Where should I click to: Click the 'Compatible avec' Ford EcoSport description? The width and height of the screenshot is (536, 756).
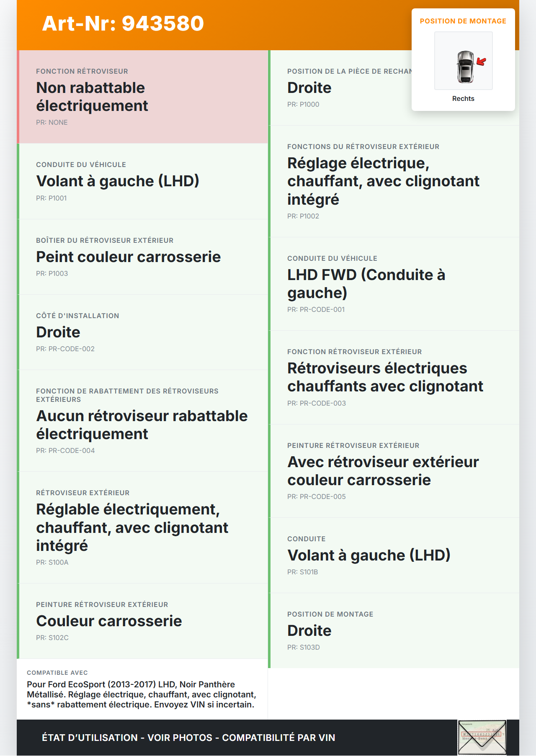point(142,694)
